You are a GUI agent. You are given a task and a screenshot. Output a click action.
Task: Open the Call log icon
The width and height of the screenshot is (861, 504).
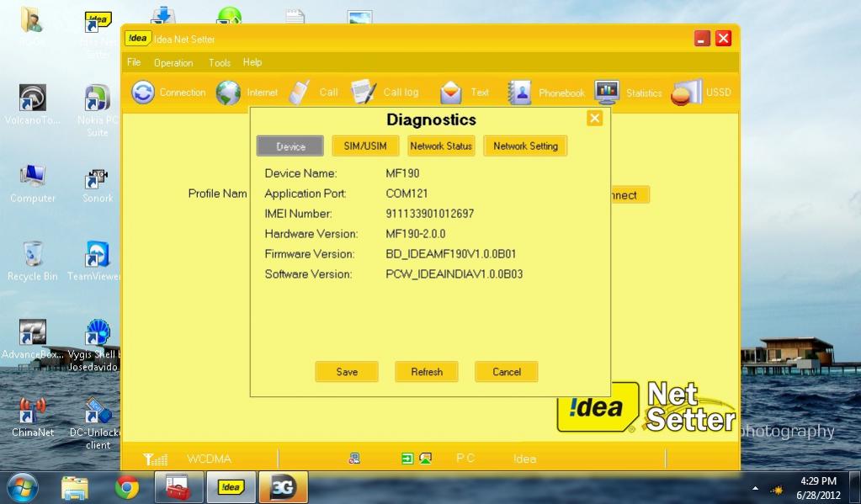click(364, 93)
